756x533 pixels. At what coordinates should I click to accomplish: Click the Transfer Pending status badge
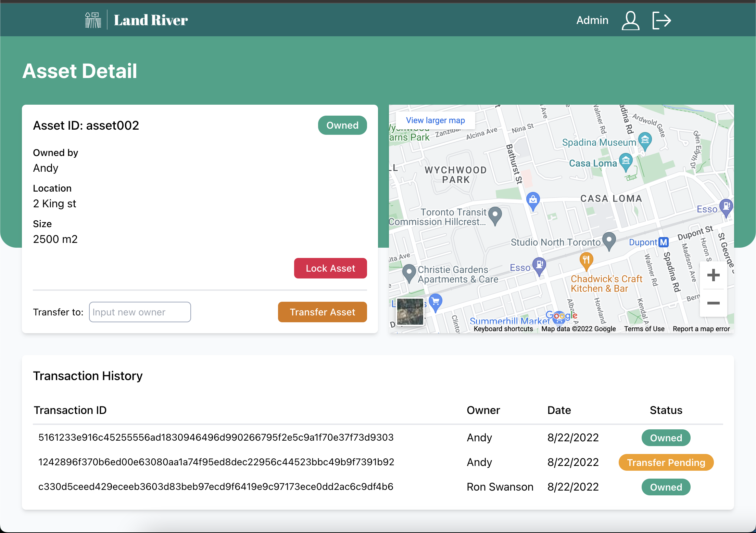(x=666, y=463)
